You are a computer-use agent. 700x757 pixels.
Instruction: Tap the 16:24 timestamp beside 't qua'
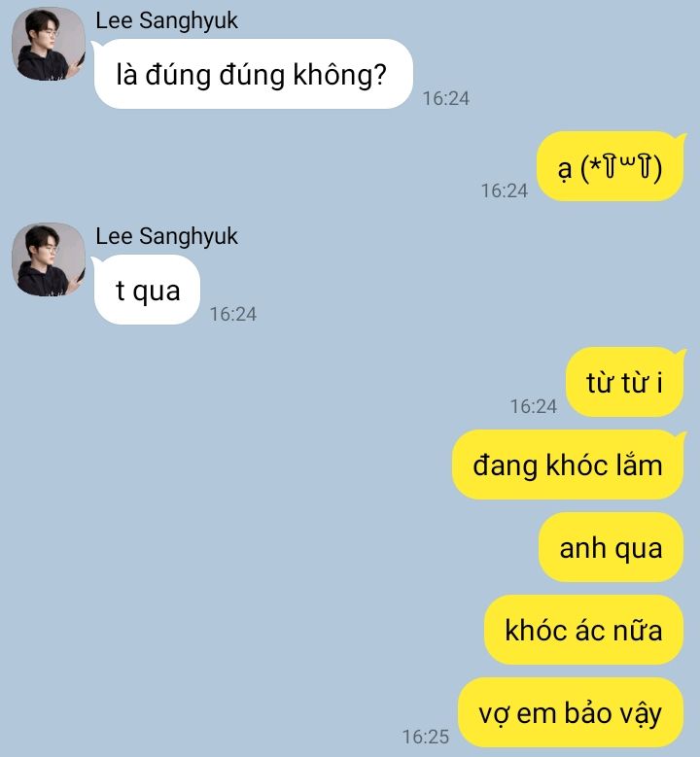pyautogui.click(x=233, y=314)
